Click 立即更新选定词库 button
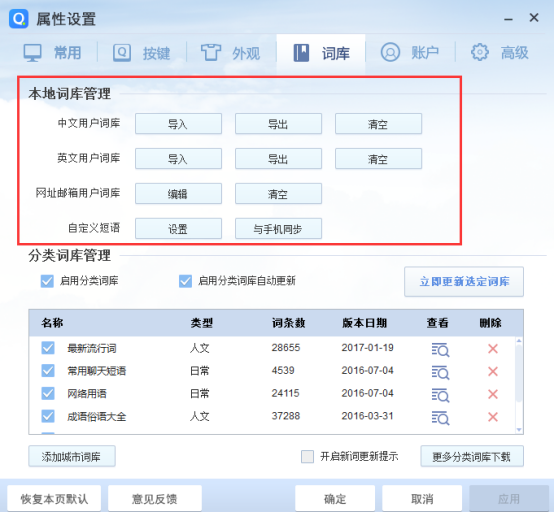 (464, 282)
